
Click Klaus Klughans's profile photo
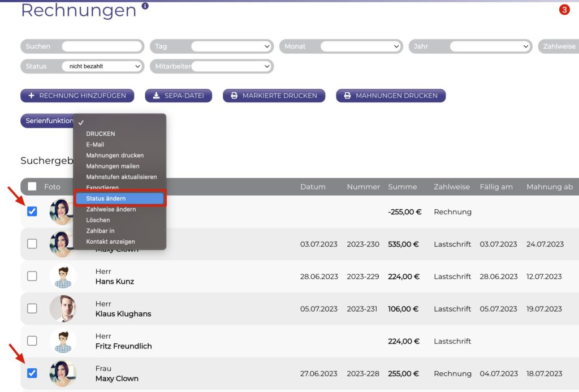tap(63, 309)
